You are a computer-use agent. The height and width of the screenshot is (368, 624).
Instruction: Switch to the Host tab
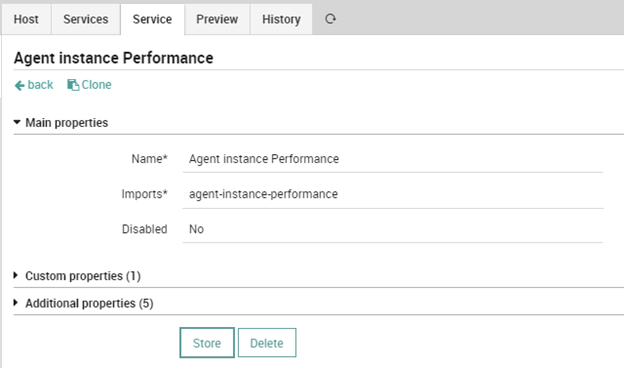coord(26,19)
